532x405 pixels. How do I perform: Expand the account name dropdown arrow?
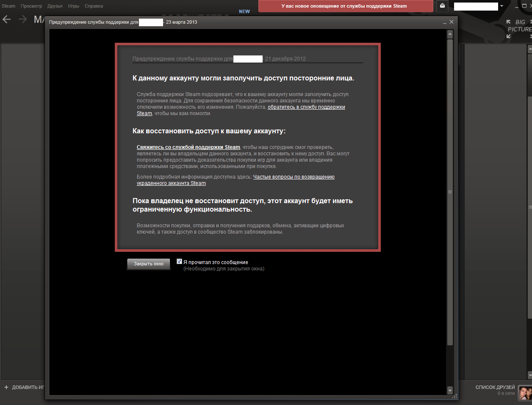click(502, 6)
